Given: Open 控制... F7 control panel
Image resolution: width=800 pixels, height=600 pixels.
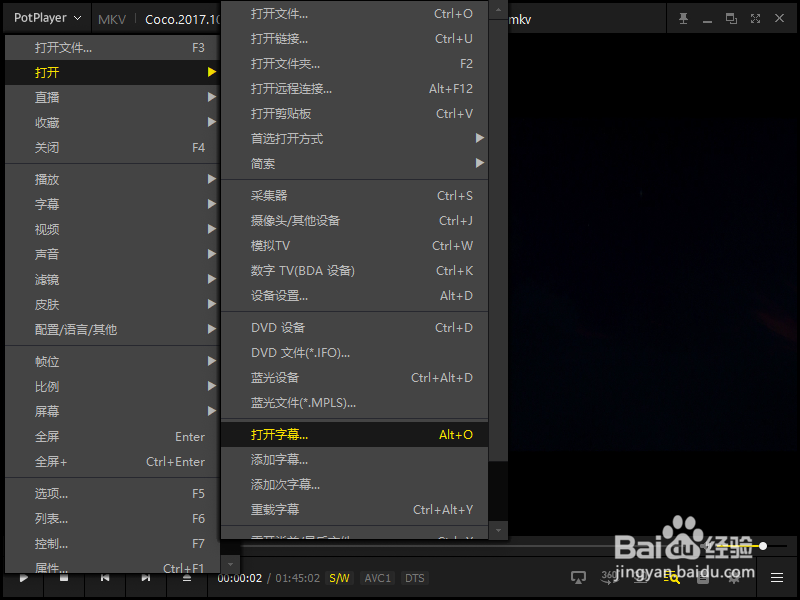Looking at the screenshot, I should click(112, 543).
